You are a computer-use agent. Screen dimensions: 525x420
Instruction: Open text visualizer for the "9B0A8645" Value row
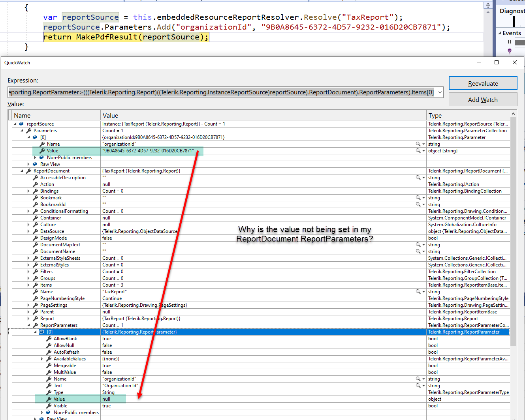pyautogui.click(x=418, y=151)
